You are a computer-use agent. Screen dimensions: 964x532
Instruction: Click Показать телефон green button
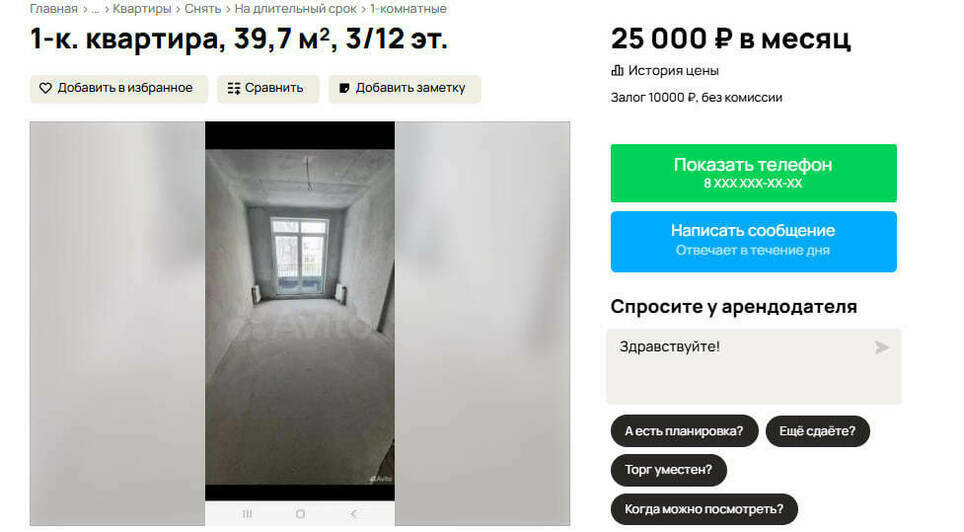pos(753,173)
